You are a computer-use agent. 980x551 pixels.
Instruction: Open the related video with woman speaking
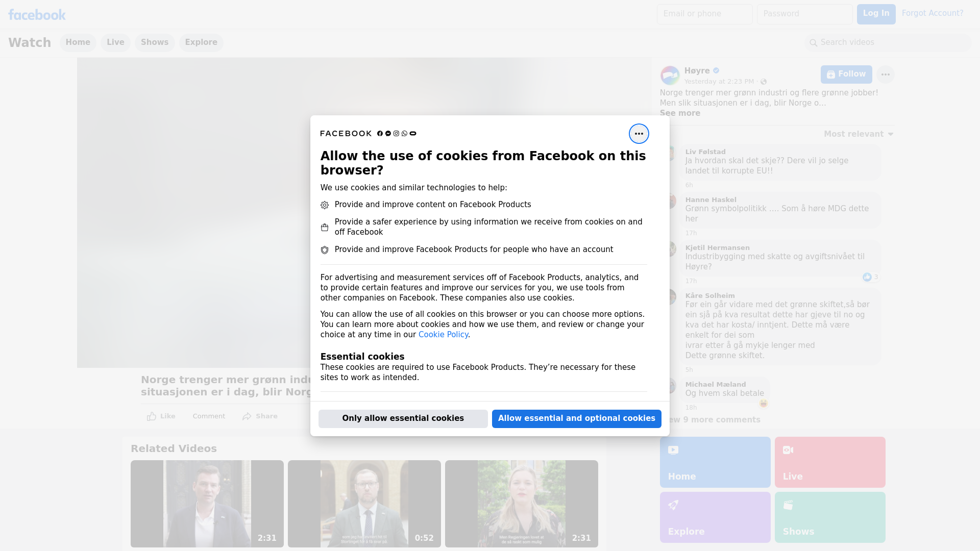point(521,504)
